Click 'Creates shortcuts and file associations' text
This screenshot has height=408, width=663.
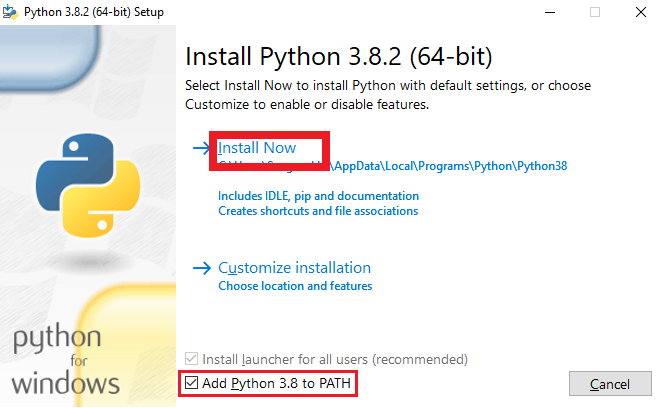pyautogui.click(x=318, y=211)
